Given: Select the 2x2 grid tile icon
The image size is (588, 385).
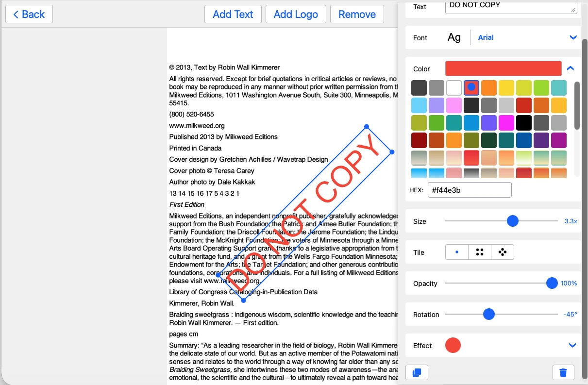Looking at the screenshot, I should point(479,252).
